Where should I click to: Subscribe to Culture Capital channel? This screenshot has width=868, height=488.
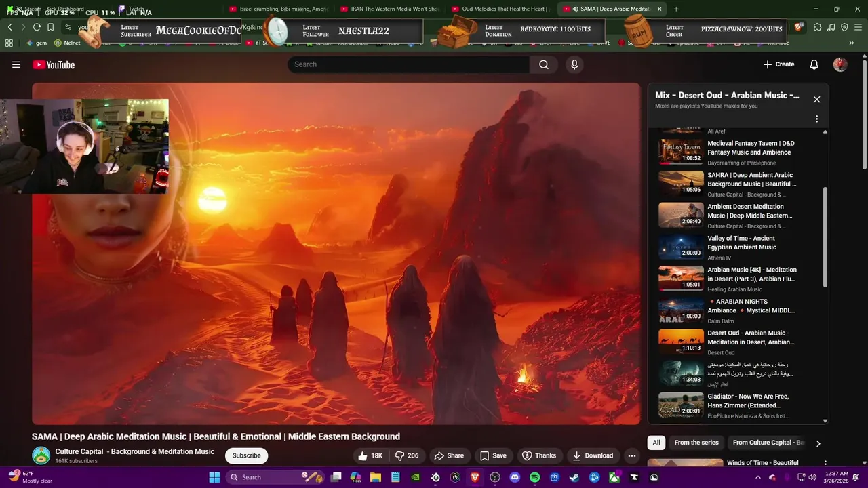click(x=247, y=455)
